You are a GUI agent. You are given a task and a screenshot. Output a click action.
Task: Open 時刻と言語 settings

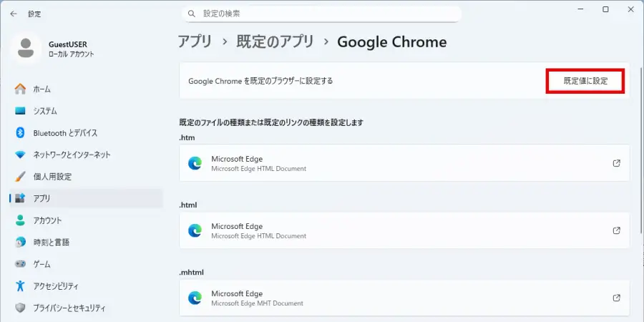[86, 242]
